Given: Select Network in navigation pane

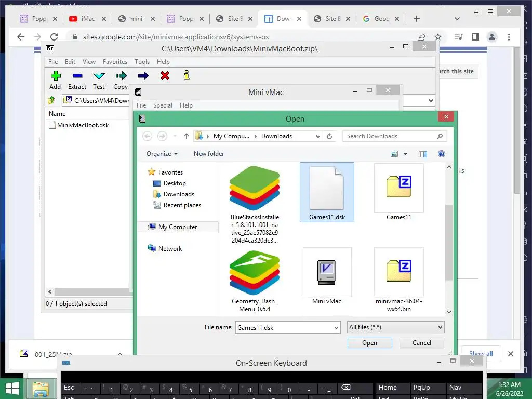Looking at the screenshot, I should tap(170, 248).
